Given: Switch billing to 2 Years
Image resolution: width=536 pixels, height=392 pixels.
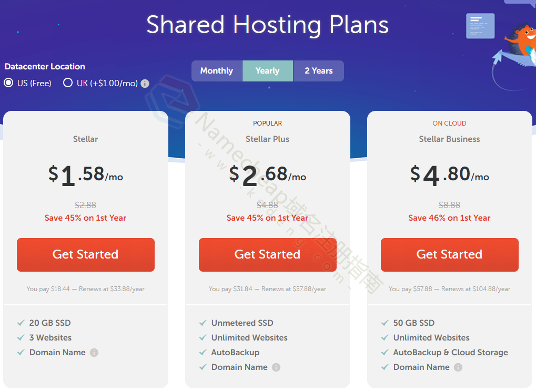Looking at the screenshot, I should coord(319,71).
